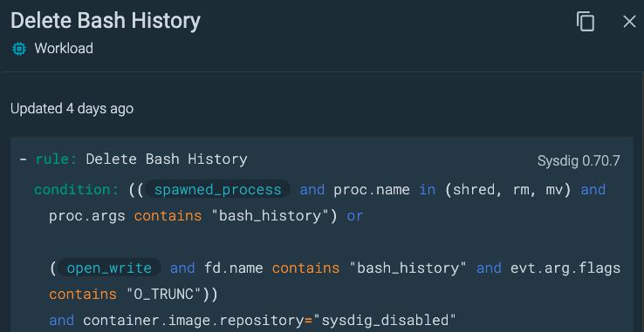644x332 pixels.
Task: Select the panel title Delete Bash History
Action: pos(106,21)
